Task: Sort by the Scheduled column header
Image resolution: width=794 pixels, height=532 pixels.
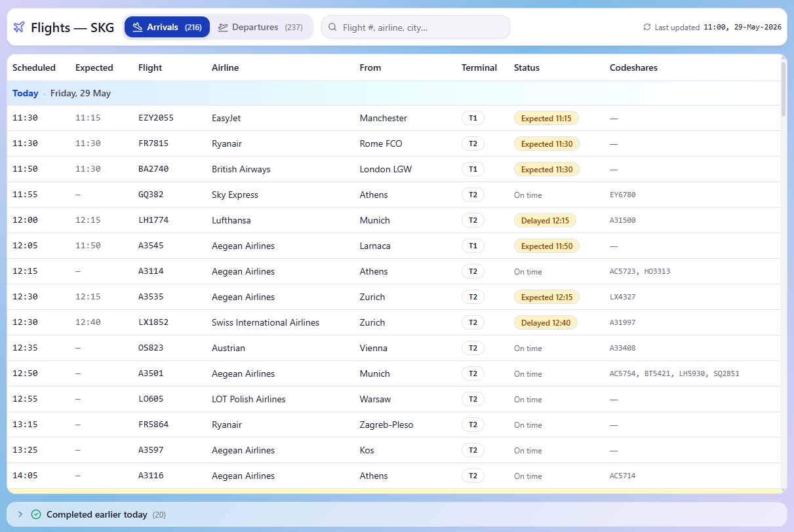Action: click(34, 67)
